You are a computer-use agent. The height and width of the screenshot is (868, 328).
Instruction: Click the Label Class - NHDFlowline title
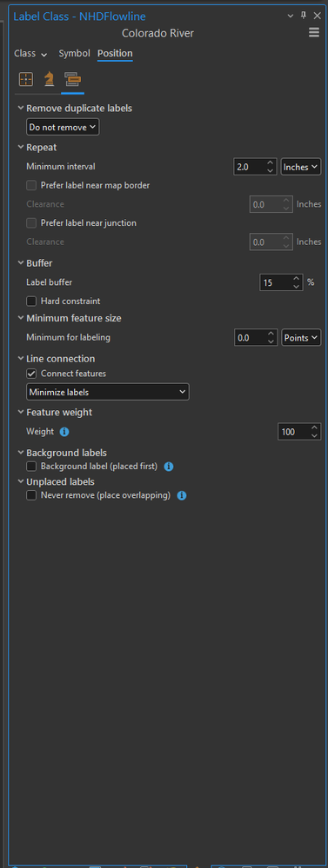[80, 17]
